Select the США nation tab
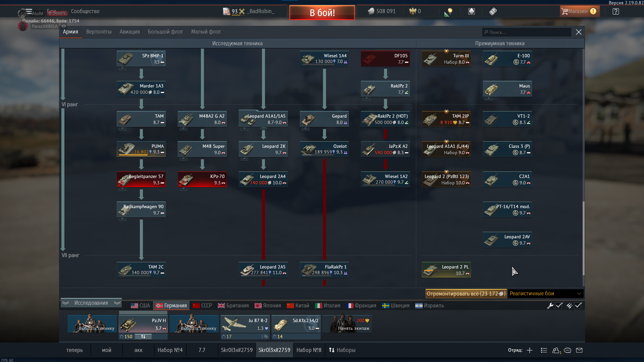 coord(141,306)
